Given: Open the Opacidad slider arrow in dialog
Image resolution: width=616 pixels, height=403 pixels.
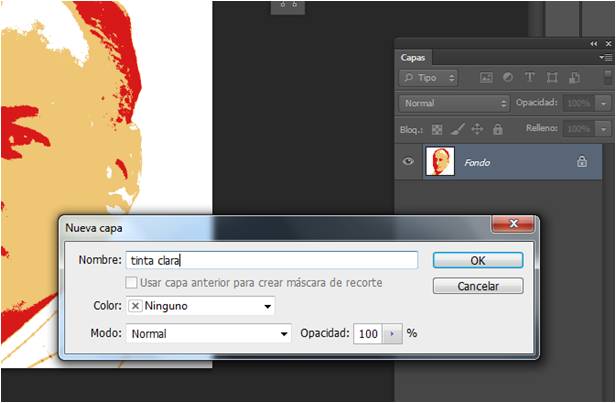Looking at the screenshot, I should click(391, 333).
